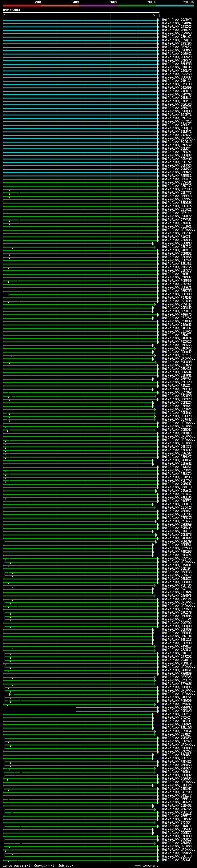The image size is (197, 868).
Task: Click the end position label 580
Action: pyautogui.click(x=155, y=15)
